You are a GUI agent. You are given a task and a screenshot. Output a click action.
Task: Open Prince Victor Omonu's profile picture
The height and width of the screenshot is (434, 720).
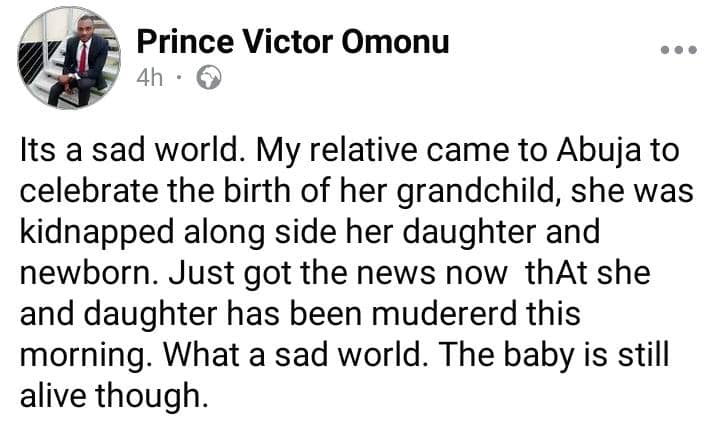click(69, 58)
